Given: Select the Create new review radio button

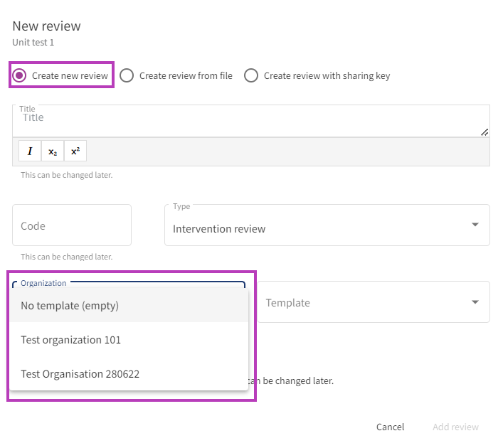Looking at the screenshot, I should (20, 75).
